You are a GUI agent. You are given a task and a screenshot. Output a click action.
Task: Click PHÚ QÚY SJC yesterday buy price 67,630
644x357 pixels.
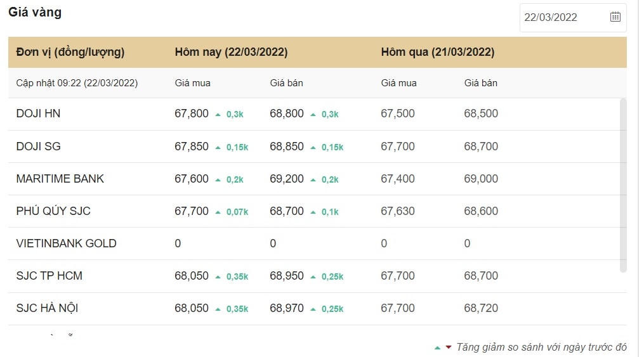(x=398, y=211)
